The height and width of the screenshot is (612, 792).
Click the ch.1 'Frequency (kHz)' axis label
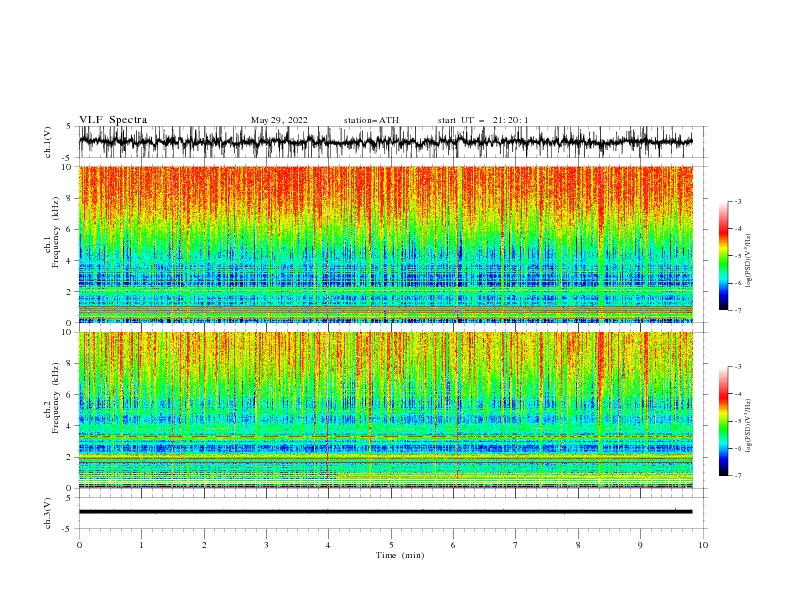click(x=56, y=233)
